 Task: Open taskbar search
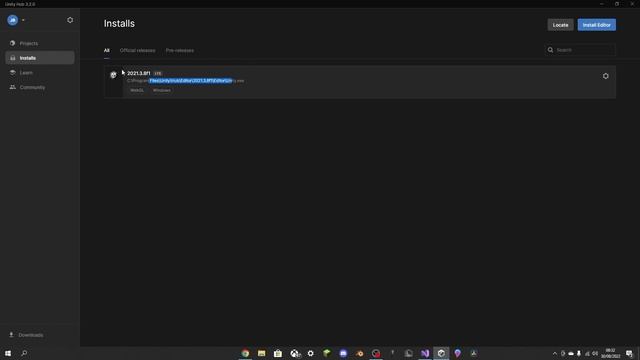[x=24, y=353]
